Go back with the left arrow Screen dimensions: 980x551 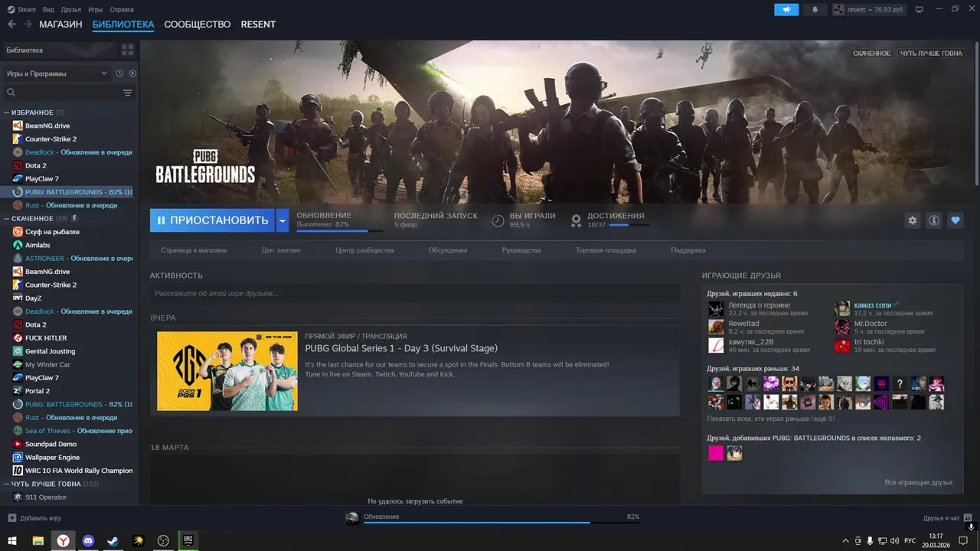(11, 24)
